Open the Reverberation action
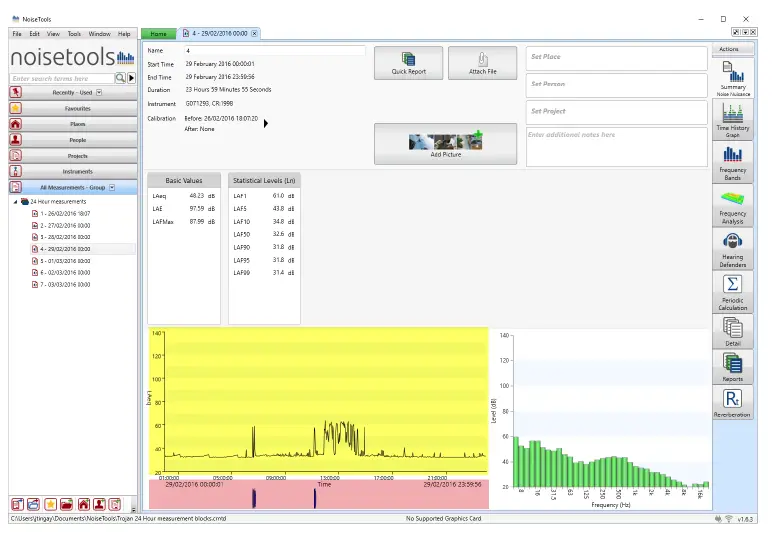 [x=732, y=403]
